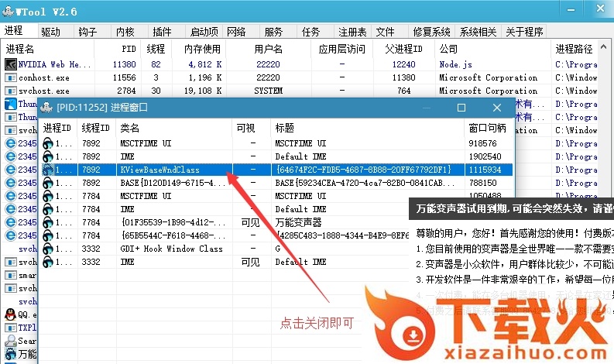Open the 任务 tab
This screenshot has height=364, width=614.
click(x=311, y=32)
